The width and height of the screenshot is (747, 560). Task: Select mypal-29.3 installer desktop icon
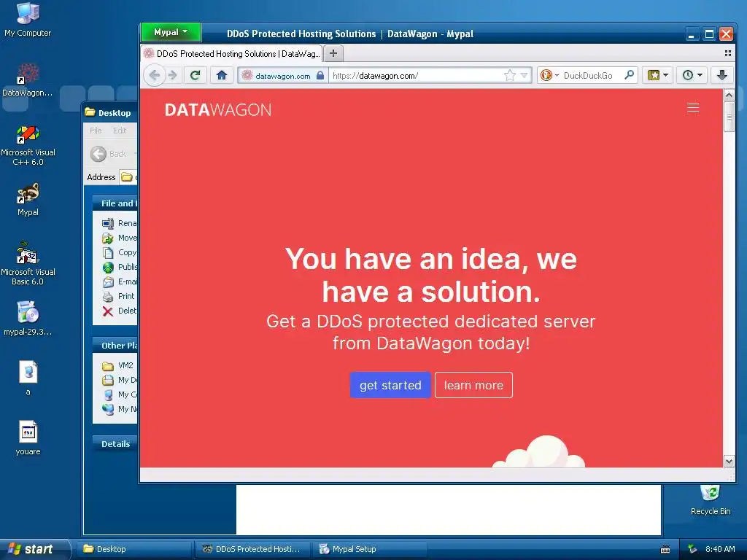tap(28, 319)
